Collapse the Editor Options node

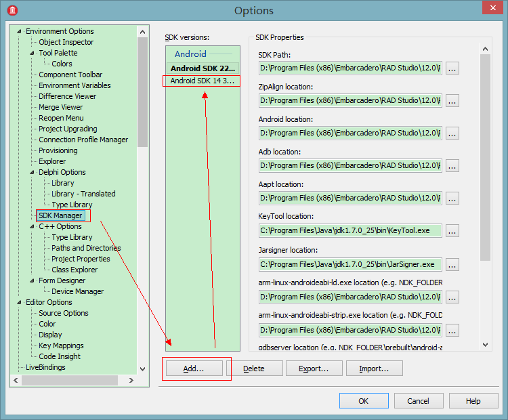(x=19, y=302)
